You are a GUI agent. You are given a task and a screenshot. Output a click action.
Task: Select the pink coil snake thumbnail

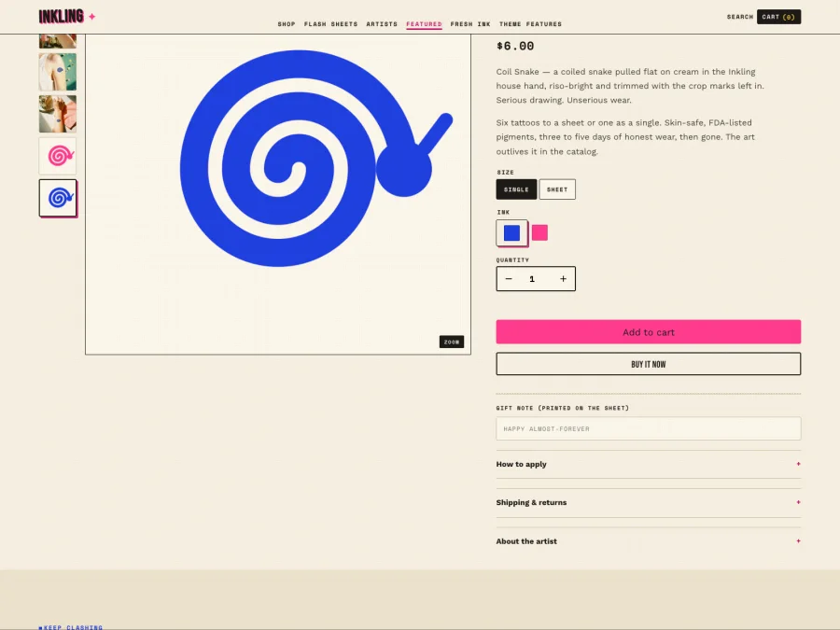(58, 156)
